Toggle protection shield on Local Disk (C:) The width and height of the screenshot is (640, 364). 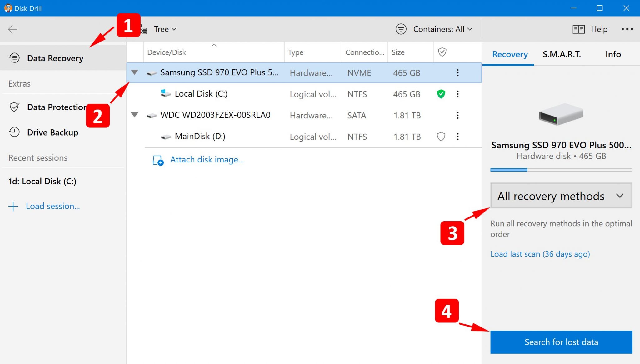441,94
